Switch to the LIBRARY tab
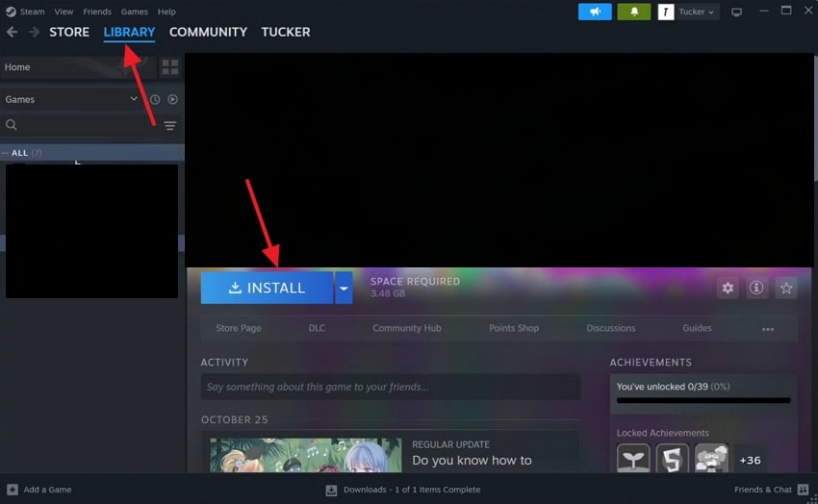This screenshot has width=818, height=504. pos(129,32)
